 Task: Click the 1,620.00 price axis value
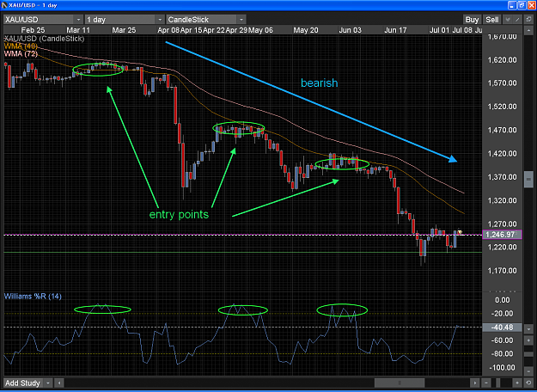pyautogui.click(x=503, y=60)
